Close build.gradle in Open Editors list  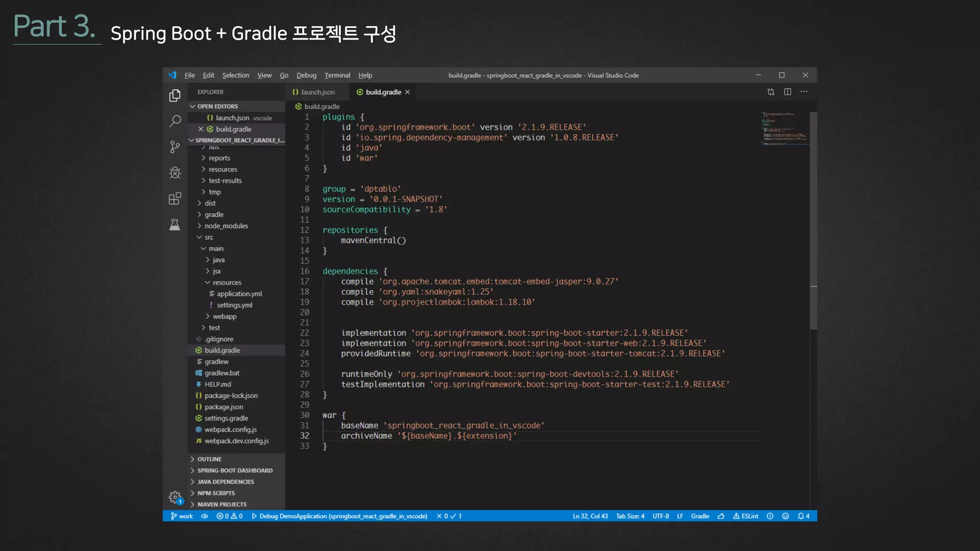pos(201,129)
